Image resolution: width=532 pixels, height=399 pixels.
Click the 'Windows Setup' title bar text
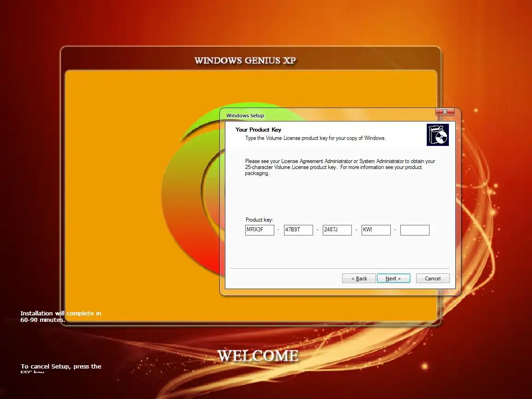(x=245, y=115)
